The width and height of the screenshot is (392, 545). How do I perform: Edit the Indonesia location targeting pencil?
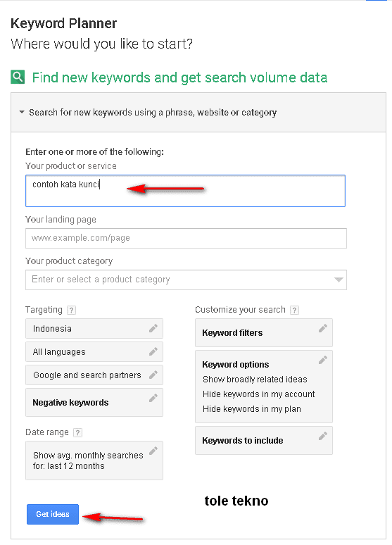[153, 328]
